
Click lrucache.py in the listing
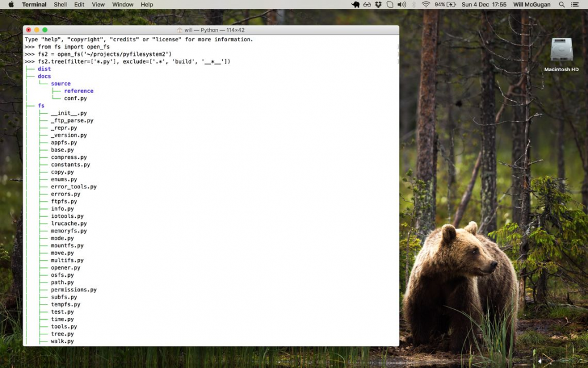pyautogui.click(x=69, y=223)
